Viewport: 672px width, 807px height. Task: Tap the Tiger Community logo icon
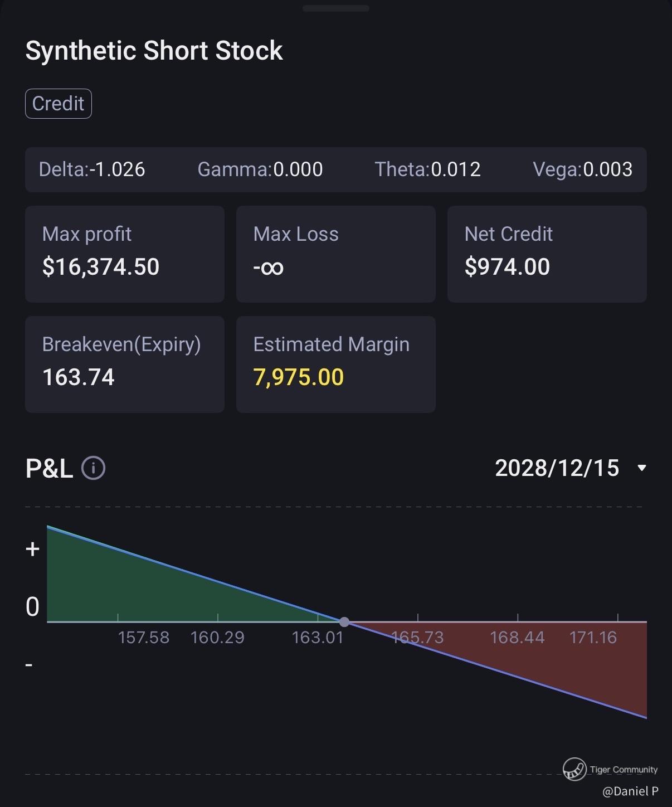[x=574, y=769]
